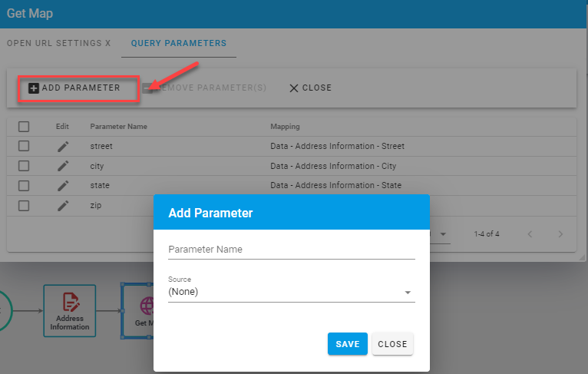Select the Query Parameters tab
588x374 pixels.
point(179,43)
